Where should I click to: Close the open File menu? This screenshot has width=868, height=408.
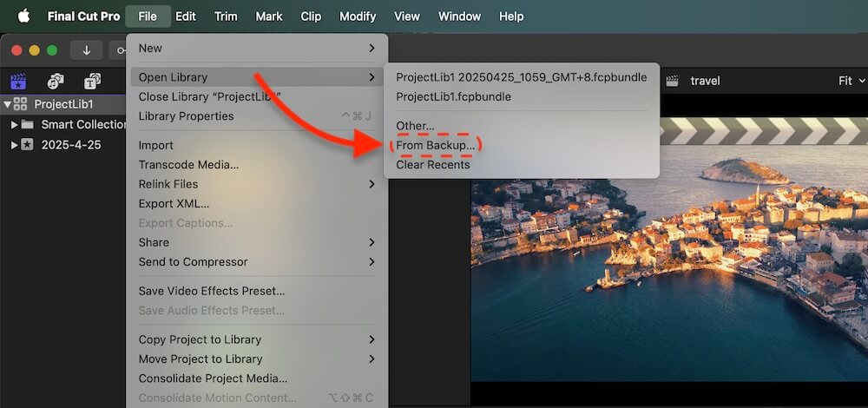[x=148, y=16]
